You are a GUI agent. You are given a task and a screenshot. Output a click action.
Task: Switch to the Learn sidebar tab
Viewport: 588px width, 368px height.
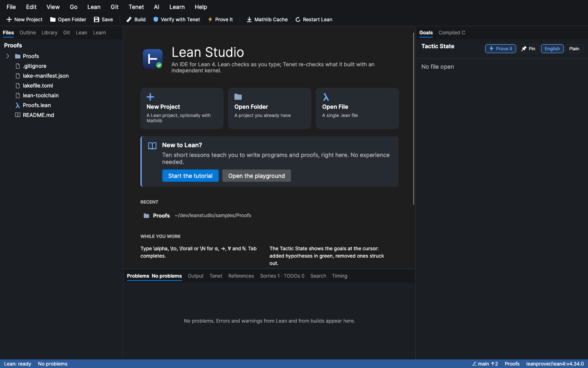point(99,33)
